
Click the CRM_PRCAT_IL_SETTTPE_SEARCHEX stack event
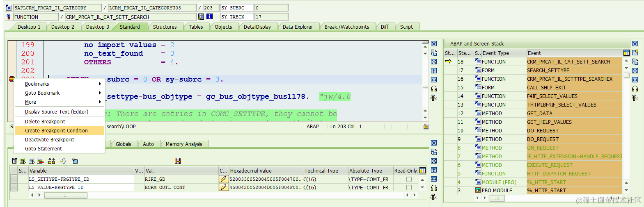click(574, 79)
